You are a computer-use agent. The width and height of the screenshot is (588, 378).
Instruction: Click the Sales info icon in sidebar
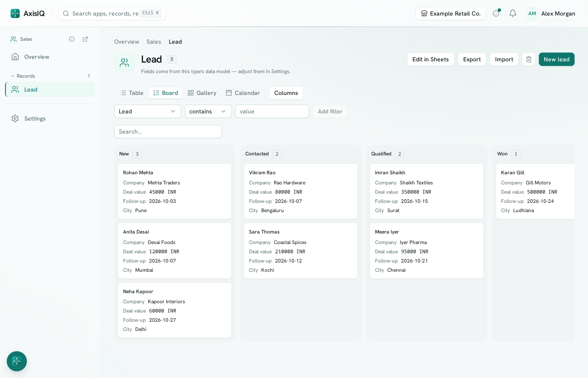(x=72, y=39)
